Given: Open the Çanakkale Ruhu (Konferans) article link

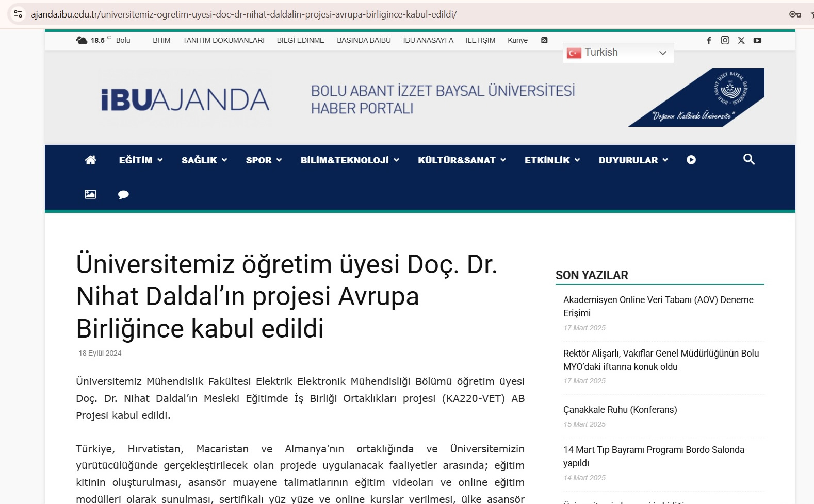Looking at the screenshot, I should tap(620, 410).
